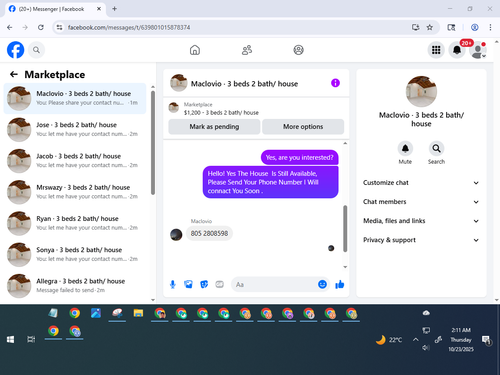Attach a photo with image icon
The image size is (500, 375).
pyautogui.click(x=188, y=284)
